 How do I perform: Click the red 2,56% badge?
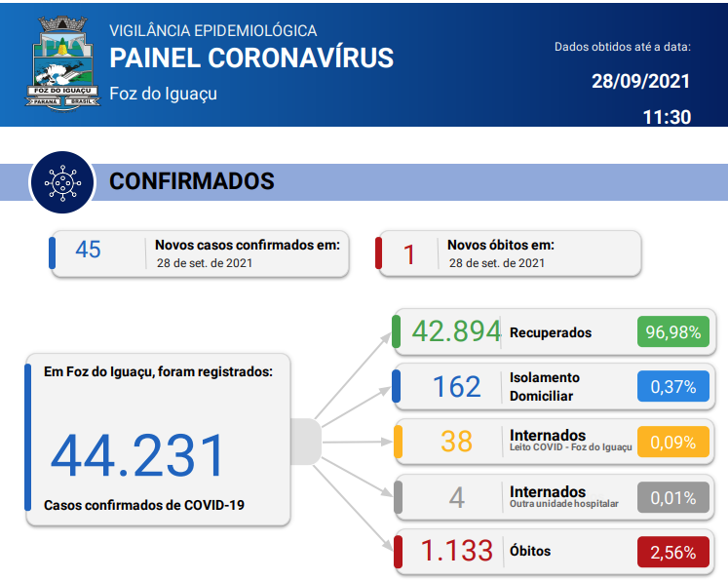[x=673, y=552]
